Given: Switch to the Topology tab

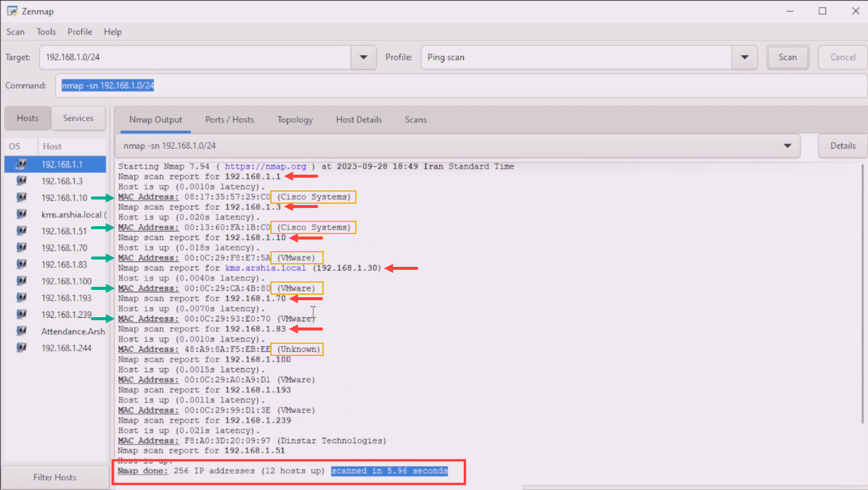Looking at the screenshot, I should coord(295,119).
